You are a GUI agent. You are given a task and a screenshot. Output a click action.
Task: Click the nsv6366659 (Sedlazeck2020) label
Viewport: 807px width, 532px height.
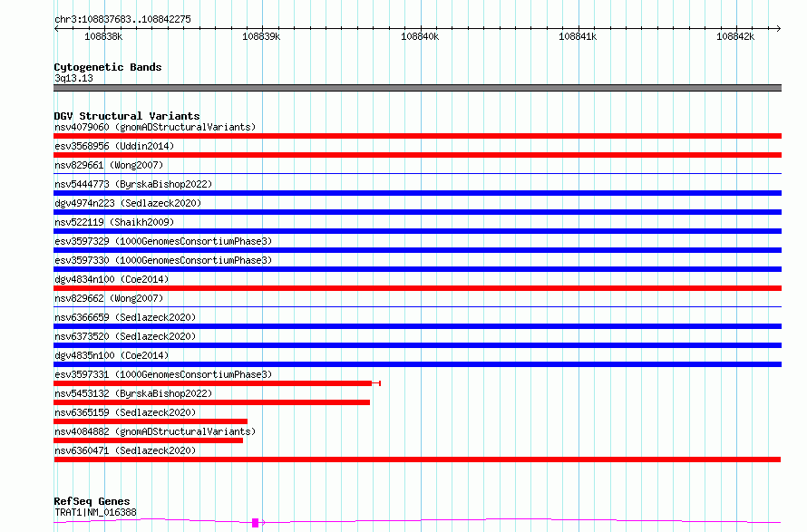tap(125, 317)
